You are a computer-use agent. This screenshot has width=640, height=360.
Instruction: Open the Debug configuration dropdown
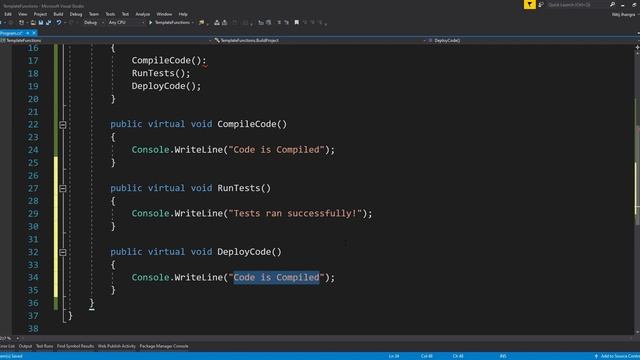point(93,23)
